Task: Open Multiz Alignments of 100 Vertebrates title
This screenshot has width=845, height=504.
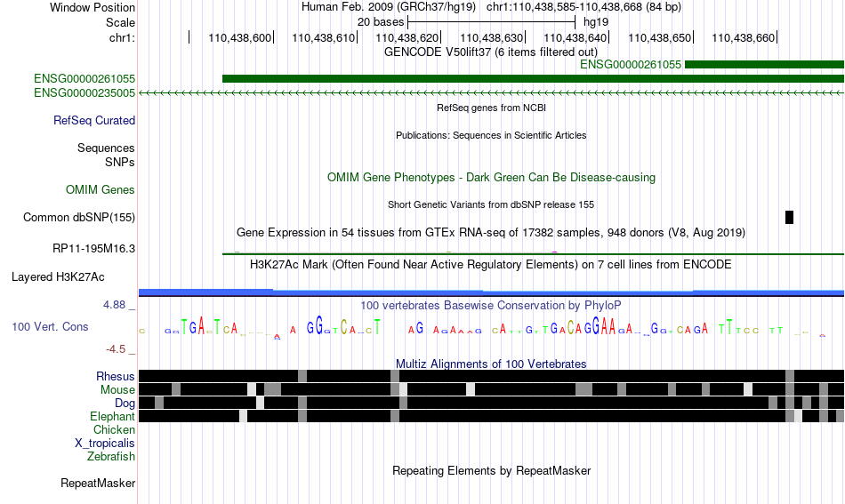Action: (491, 364)
